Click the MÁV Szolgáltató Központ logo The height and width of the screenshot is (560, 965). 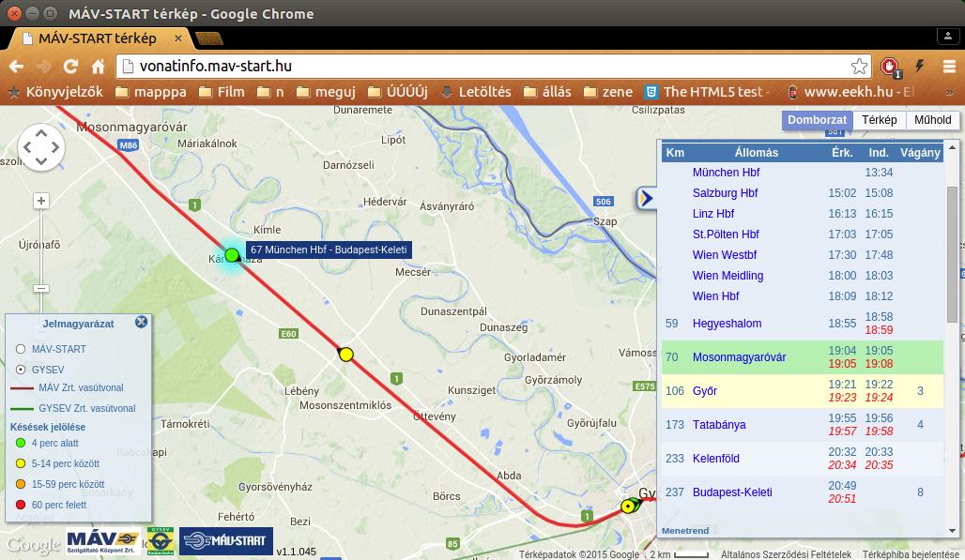[102, 541]
